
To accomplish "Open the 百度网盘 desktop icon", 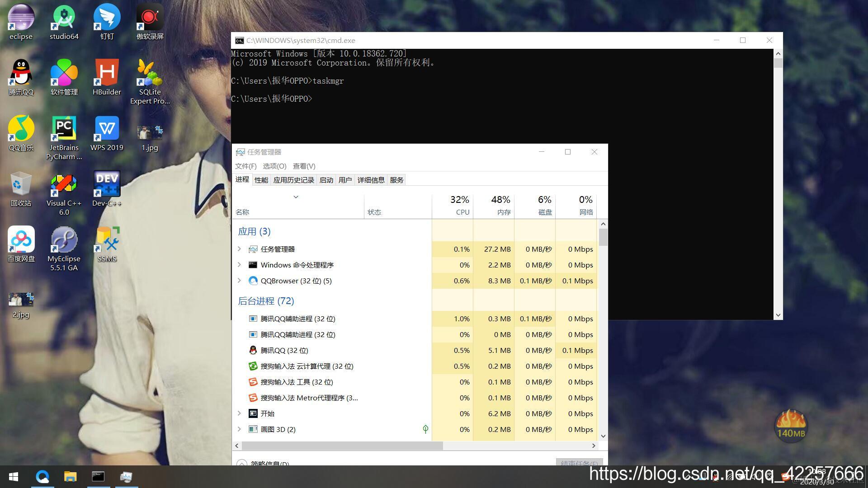I will (21, 240).
